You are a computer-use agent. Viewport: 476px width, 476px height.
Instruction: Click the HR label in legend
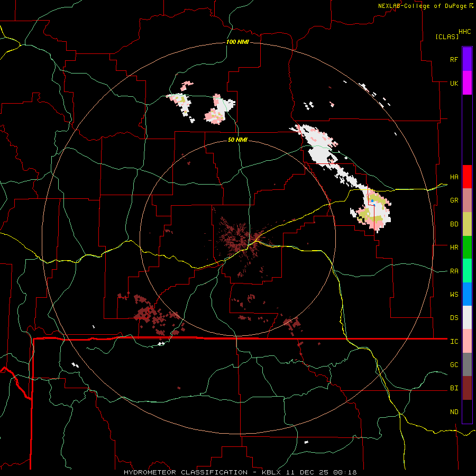[x=454, y=248]
